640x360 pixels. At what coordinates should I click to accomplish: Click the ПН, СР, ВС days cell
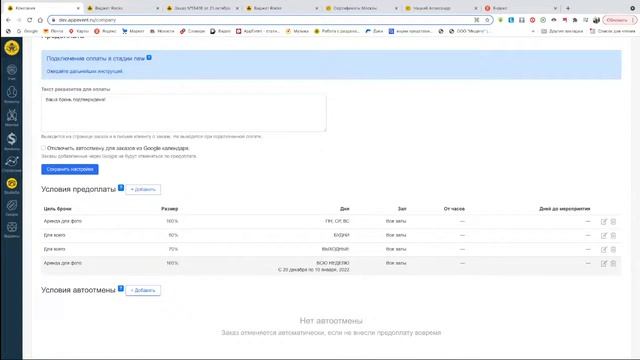tap(337, 221)
